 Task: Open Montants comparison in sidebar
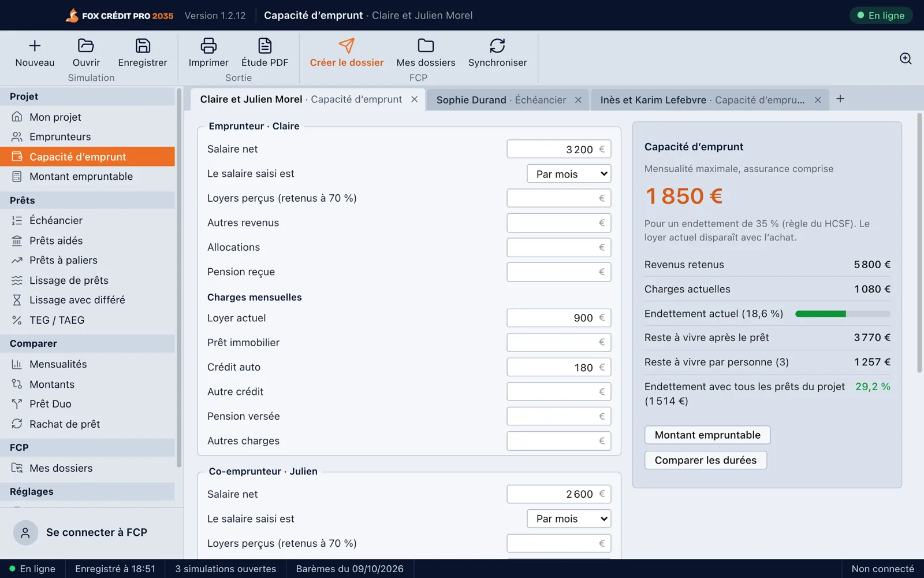[x=88, y=384]
